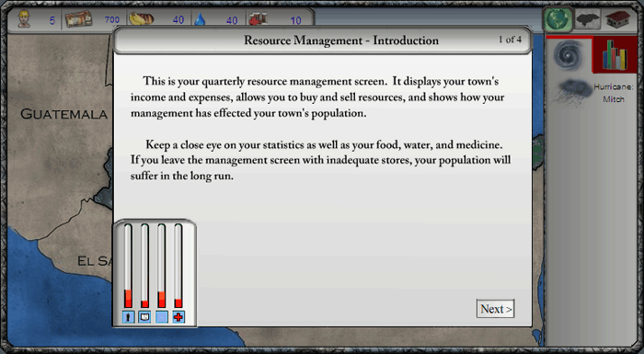Click the food level red bar
Image resolution: width=644 pixels, height=354 pixels.
coord(144,304)
